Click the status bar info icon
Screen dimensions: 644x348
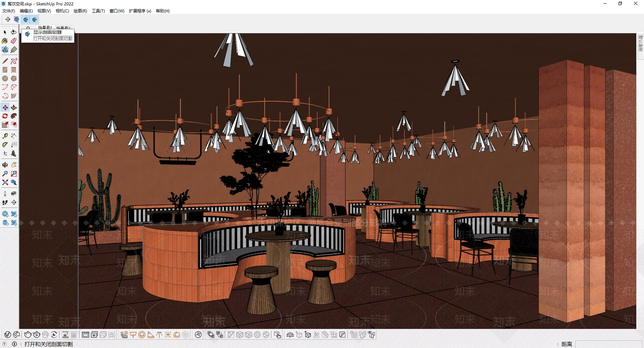[14, 344]
